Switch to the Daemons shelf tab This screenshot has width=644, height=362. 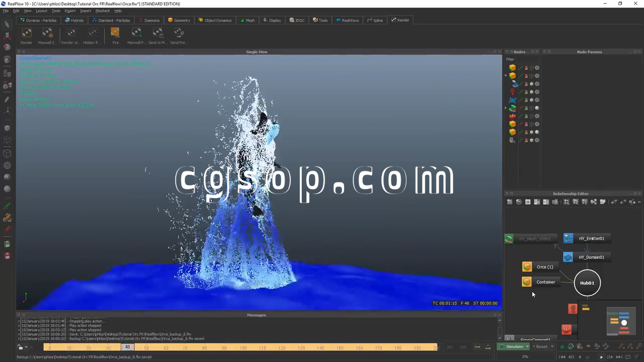pos(149,20)
